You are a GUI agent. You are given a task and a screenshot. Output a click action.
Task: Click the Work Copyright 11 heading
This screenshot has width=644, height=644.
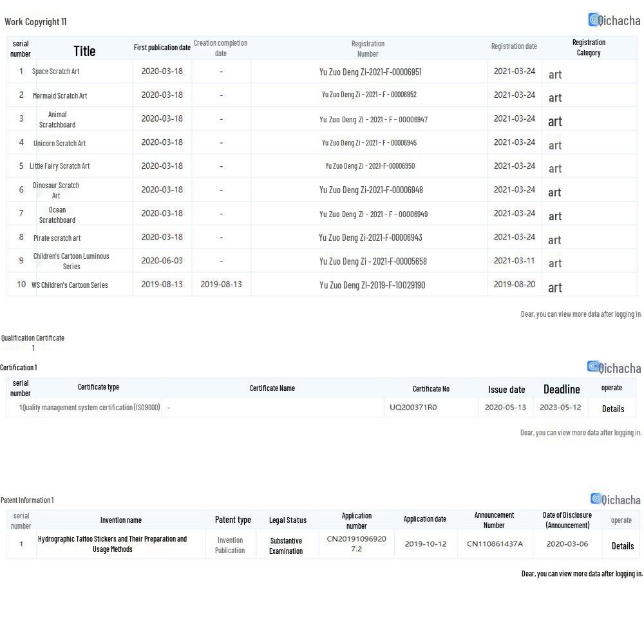pyautogui.click(x=35, y=22)
